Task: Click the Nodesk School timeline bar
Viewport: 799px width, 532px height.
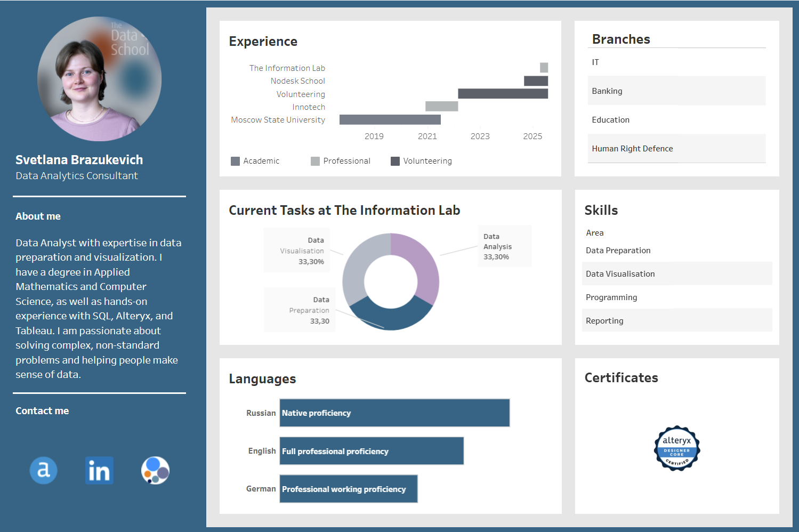Action: tap(536, 81)
